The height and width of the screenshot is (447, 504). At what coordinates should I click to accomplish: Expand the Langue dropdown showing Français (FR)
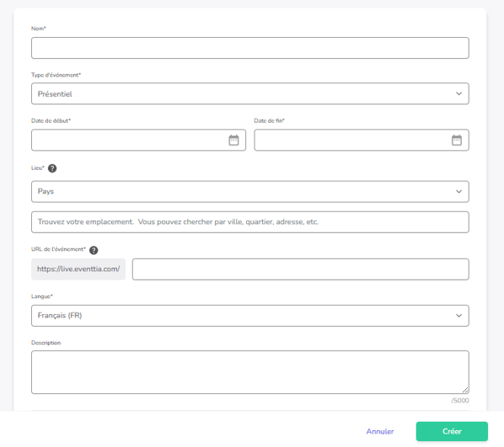coord(249,316)
